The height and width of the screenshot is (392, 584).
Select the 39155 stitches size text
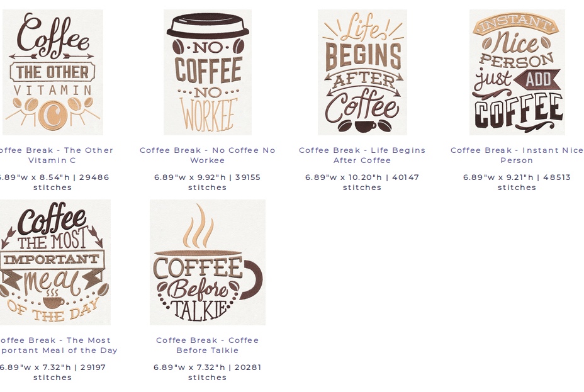pos(208,182)
